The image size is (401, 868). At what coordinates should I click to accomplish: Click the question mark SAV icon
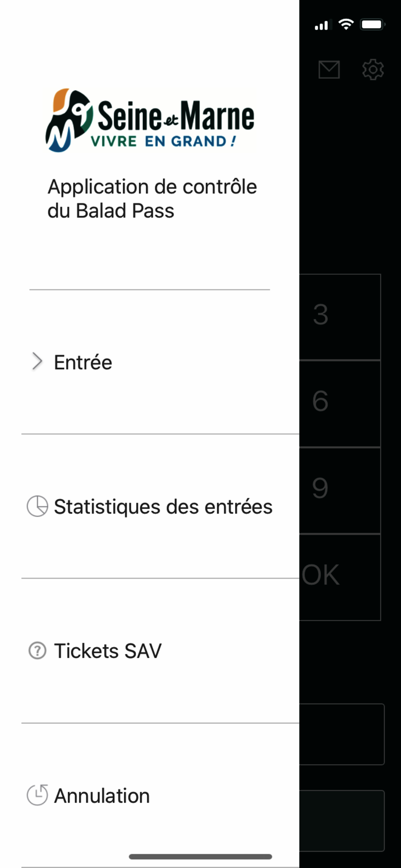37,651
